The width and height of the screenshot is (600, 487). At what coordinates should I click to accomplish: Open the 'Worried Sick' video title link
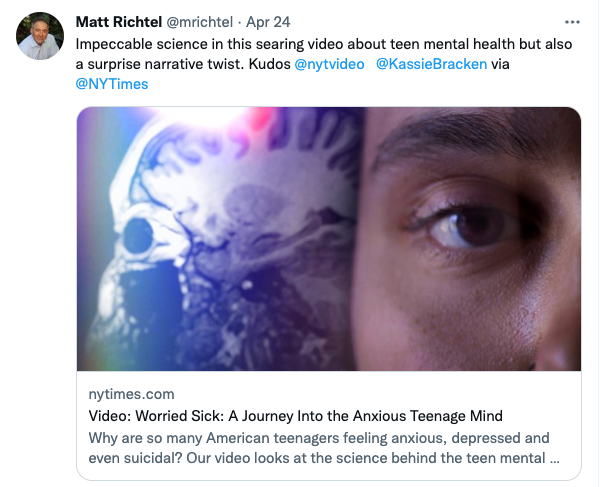coord(295,416)
